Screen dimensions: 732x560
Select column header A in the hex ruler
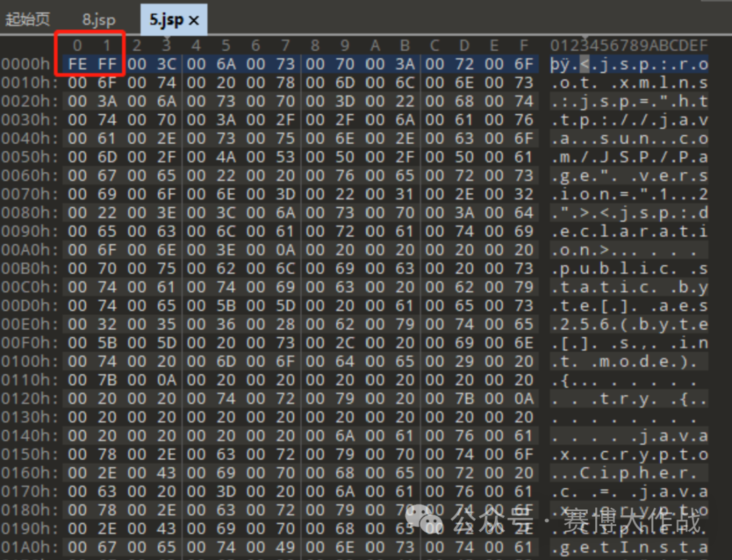(x=375, y=45)
